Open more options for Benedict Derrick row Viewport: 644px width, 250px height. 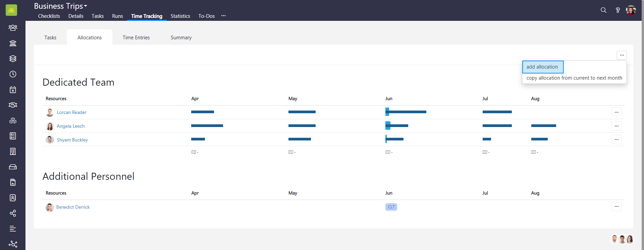tap(616, 207)
